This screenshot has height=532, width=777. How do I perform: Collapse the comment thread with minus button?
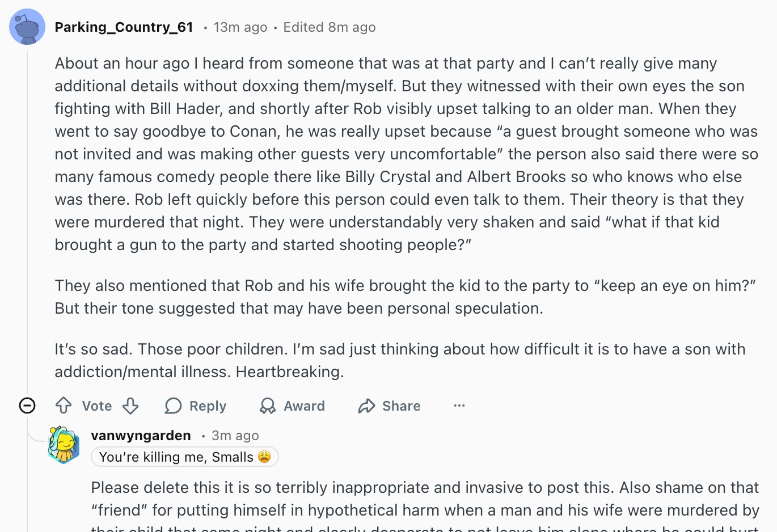coord(27,406)
